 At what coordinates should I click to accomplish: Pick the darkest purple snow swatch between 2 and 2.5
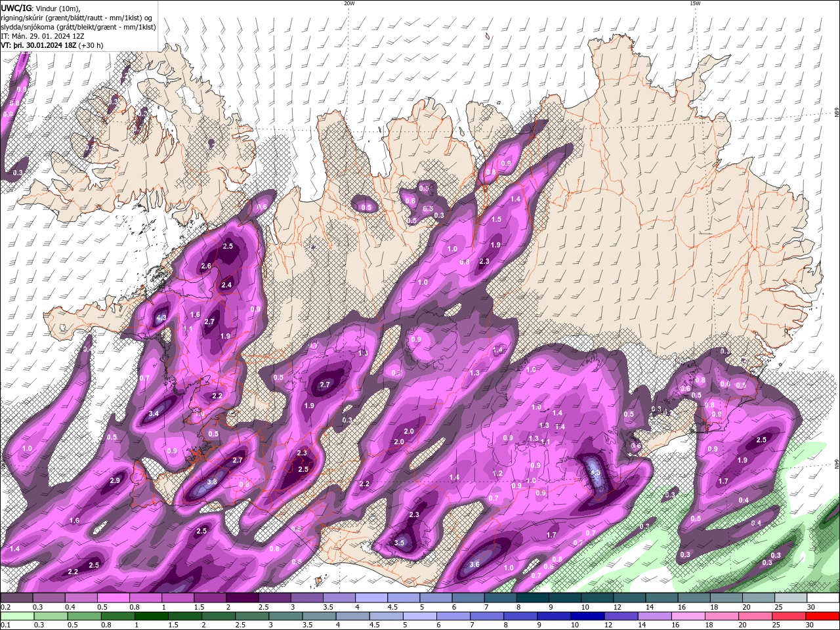pyautogui.click(x=242, y=598)
